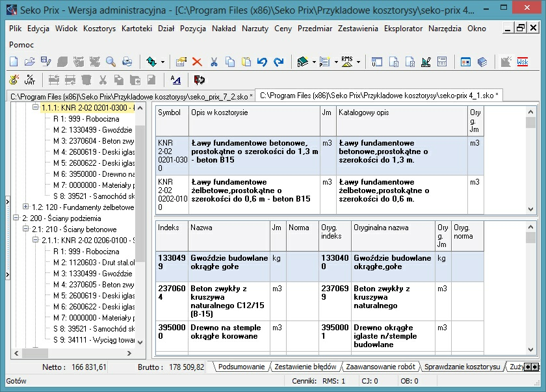Click the blue scissors cut icon
Screen dimensions: 546x392
pyautogui.click(x=214, y=62)
